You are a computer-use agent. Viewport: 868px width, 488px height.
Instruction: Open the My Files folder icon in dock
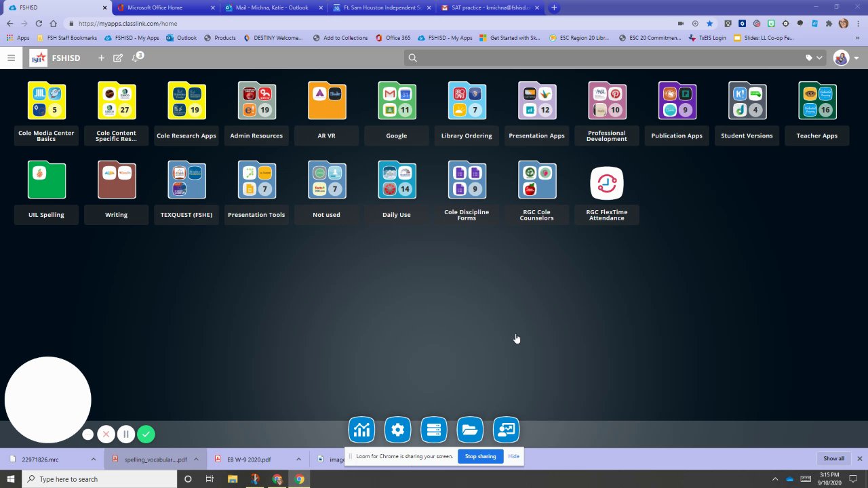[470, 430]
